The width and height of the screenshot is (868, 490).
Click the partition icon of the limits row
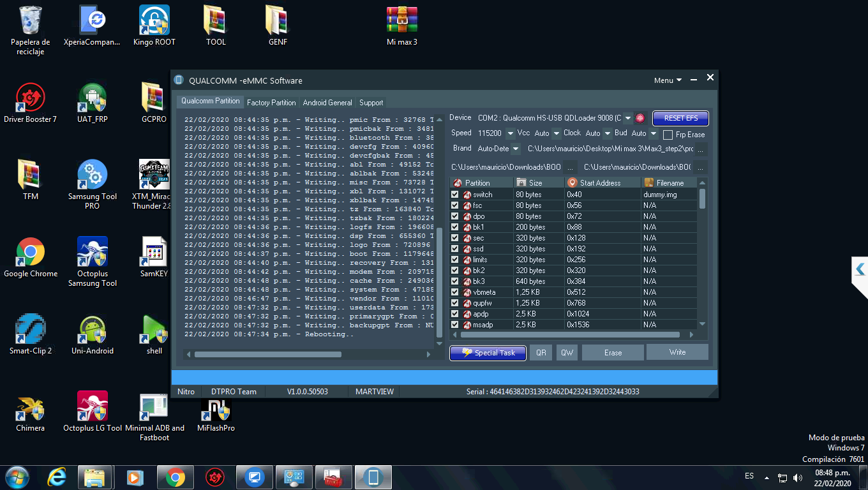tap(467, 260)
